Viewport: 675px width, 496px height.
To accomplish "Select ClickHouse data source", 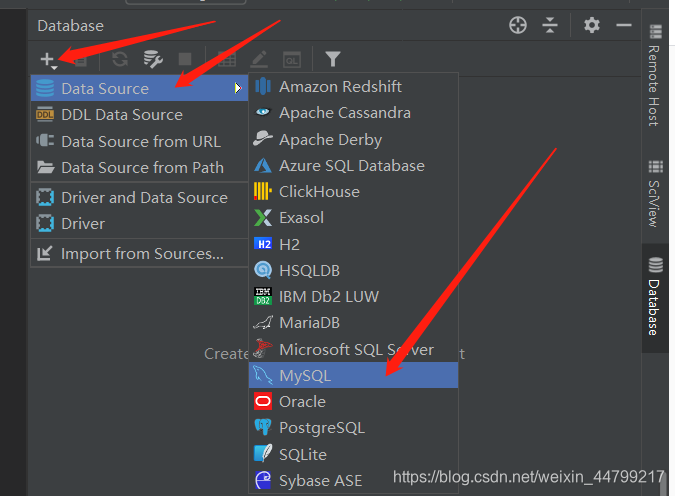I will (353, 192).
